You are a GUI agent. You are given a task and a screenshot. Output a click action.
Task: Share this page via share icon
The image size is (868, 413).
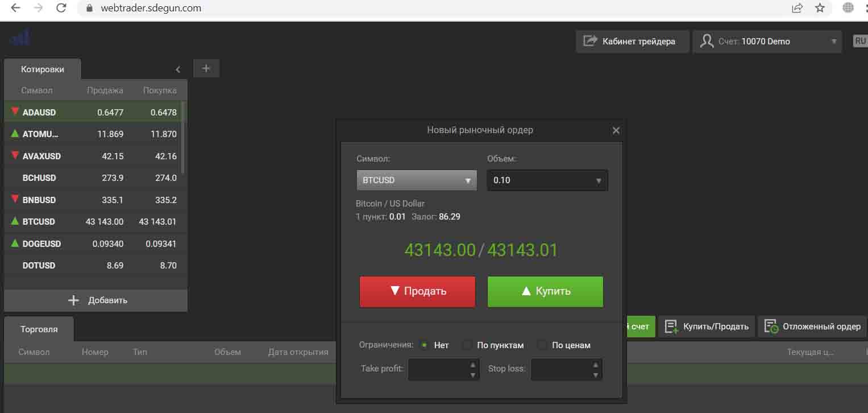[x=798, y=8]
